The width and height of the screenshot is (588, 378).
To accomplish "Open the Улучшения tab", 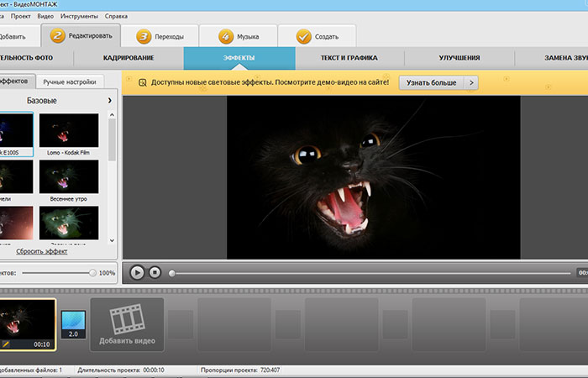I will pos(459,58).
